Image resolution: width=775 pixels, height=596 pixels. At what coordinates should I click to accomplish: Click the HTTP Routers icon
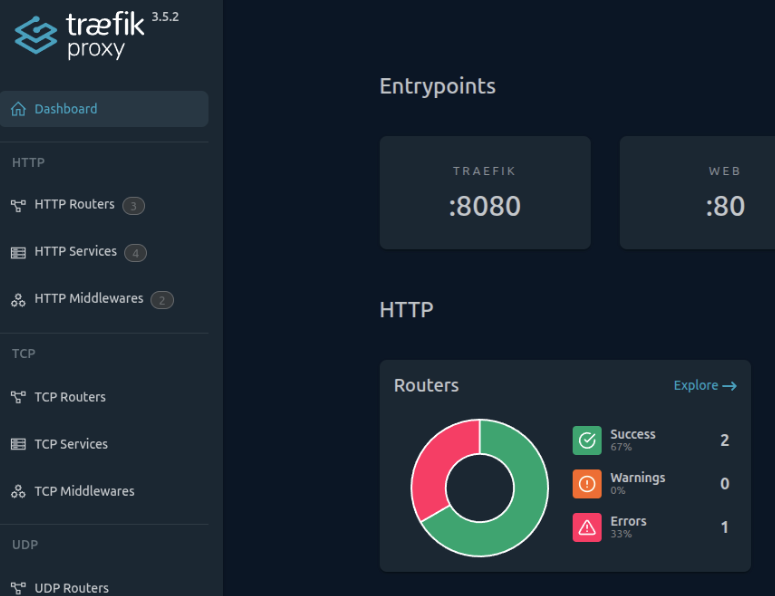pyautogui.click(x=18, y=205)
